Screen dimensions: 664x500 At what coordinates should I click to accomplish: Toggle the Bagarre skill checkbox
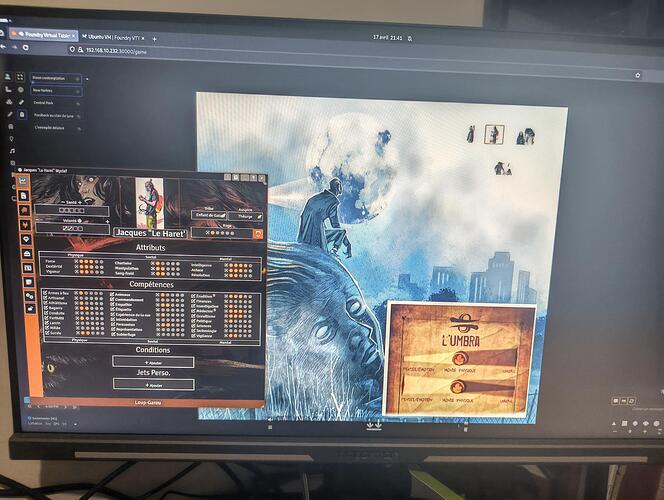(x=45, y=308)
